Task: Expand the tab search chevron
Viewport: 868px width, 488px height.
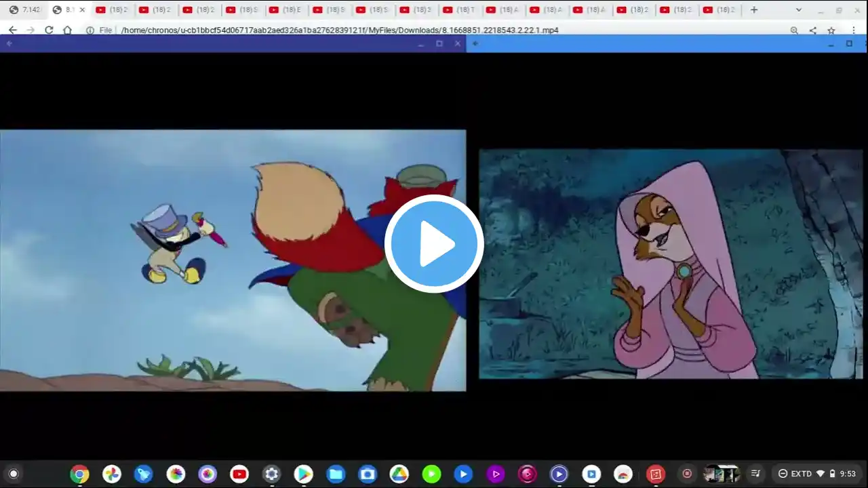Action: point(798,9)
